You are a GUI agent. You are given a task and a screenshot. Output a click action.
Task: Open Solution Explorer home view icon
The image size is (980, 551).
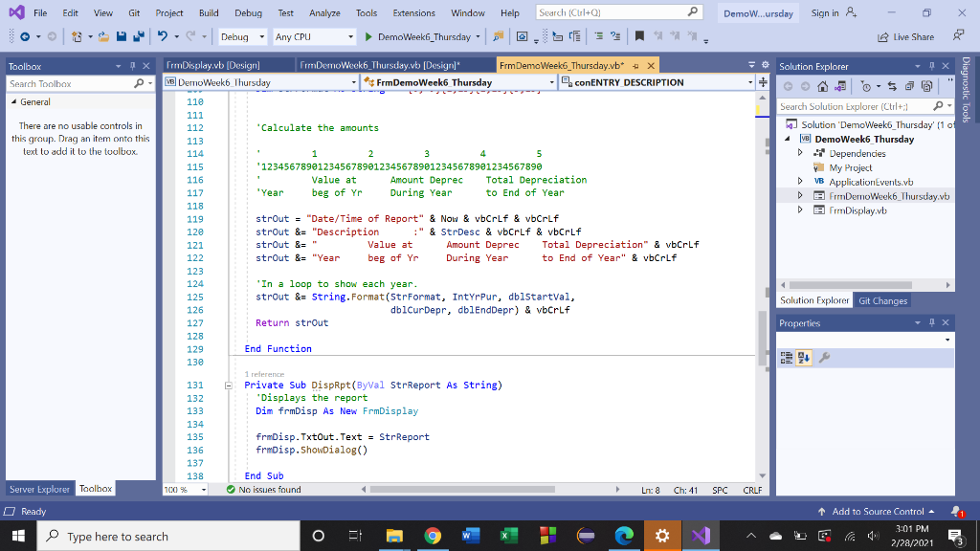(x=824, y=85)
